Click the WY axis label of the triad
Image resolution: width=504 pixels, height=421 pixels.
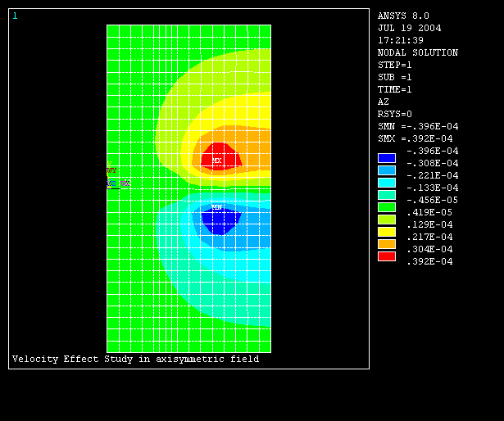pyautogui.click(x=111, y=170)
